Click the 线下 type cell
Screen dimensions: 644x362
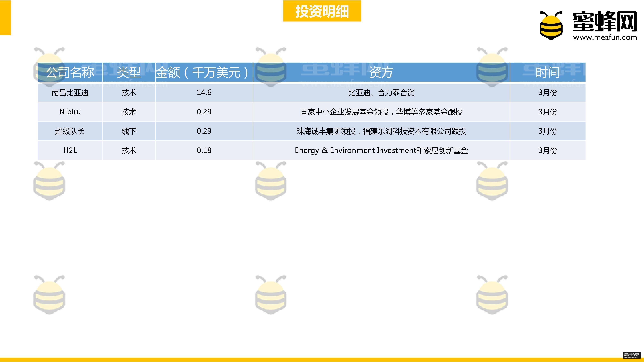pos(129,131)
